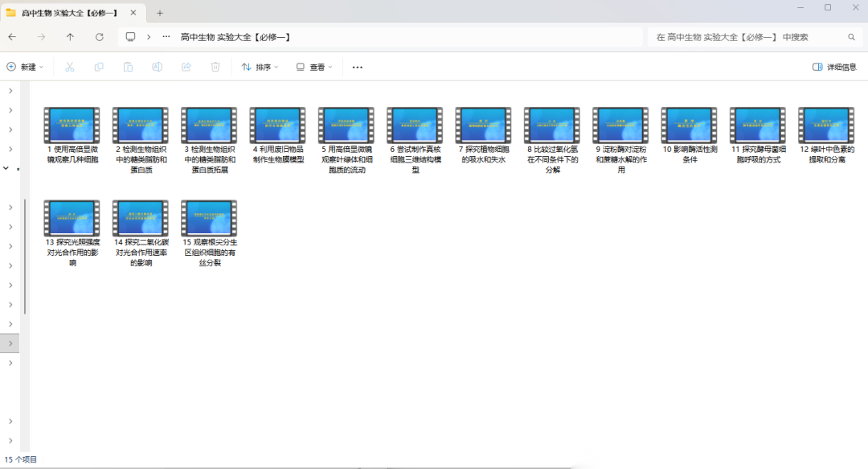
Task: Click the Delete trash can icon
Action: pyautogui.click(x=215, y=67)
